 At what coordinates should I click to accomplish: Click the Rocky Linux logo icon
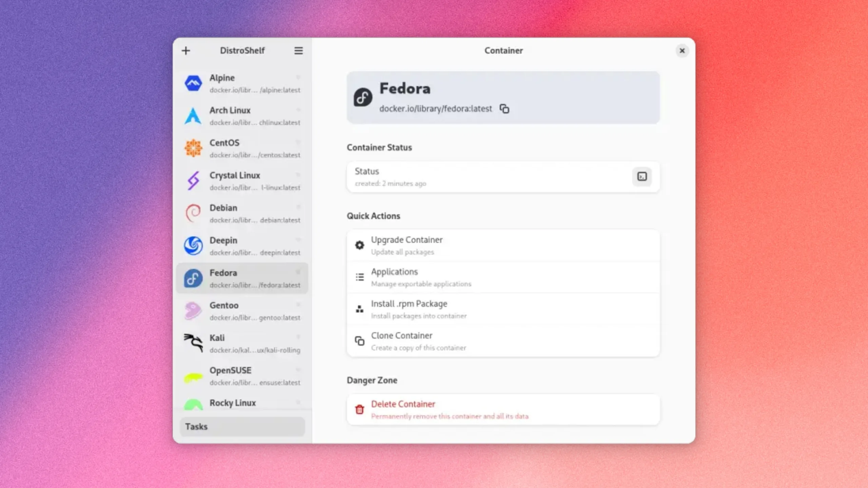(193, 405)
